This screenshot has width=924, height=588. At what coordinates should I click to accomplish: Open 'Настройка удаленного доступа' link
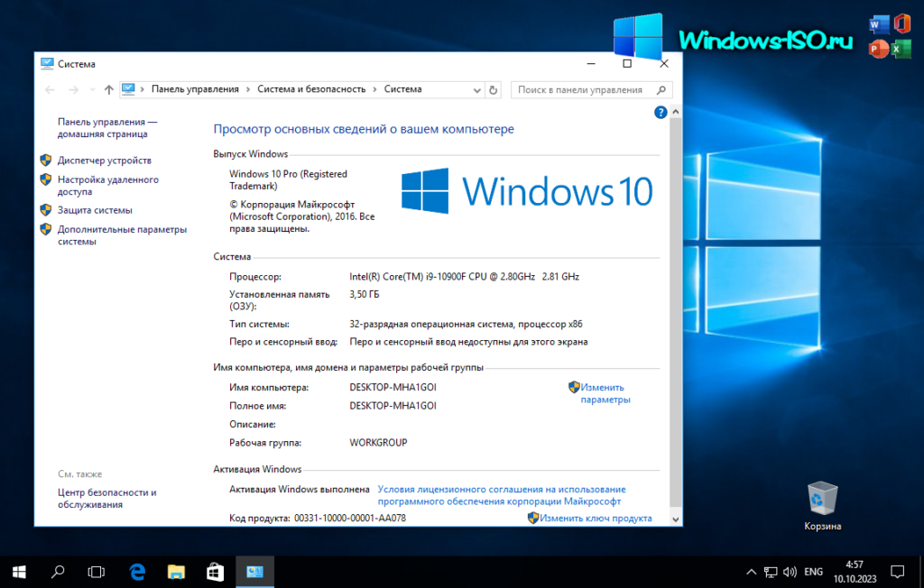(108, 186)
